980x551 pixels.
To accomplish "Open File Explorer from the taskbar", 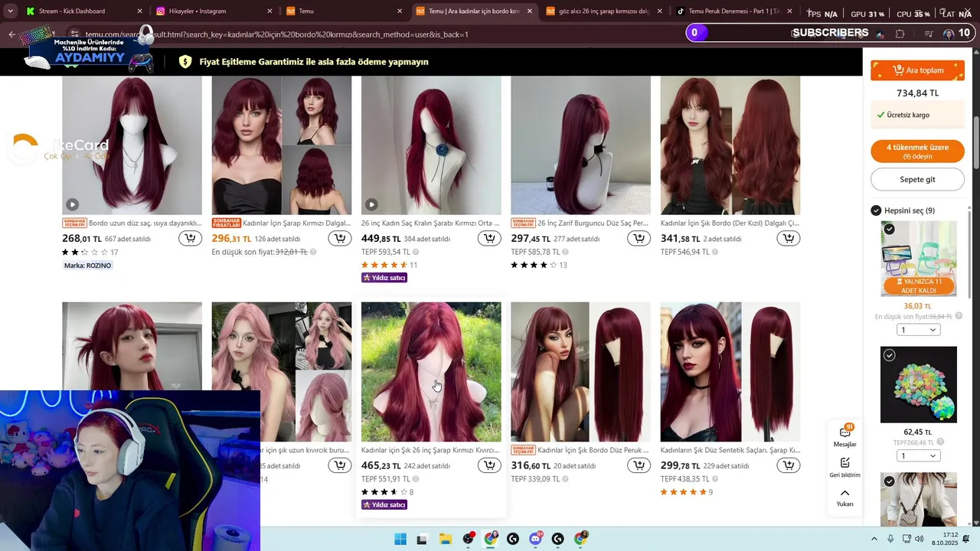I will click(445, 539).
